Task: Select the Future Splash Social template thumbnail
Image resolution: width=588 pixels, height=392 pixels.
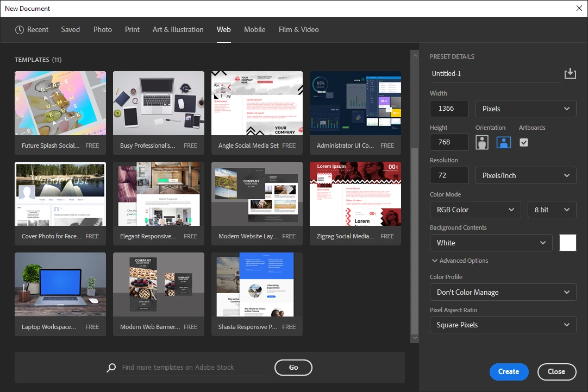Action: [60, 103]
